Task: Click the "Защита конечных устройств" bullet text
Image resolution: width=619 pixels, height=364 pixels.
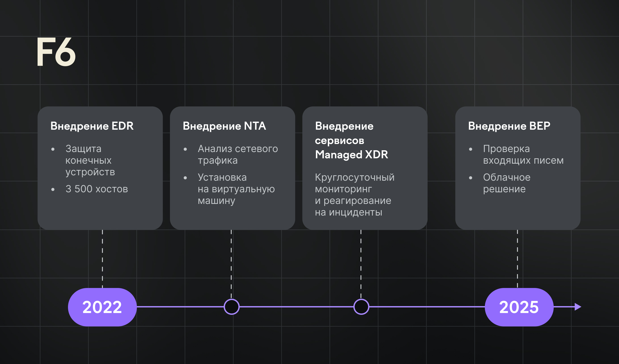Action: 90,160
